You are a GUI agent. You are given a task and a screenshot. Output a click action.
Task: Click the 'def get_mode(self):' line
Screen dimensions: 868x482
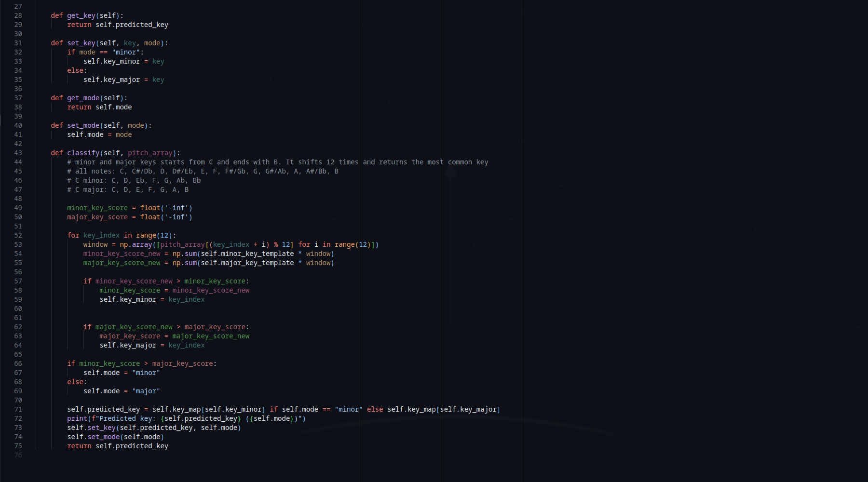89,98
